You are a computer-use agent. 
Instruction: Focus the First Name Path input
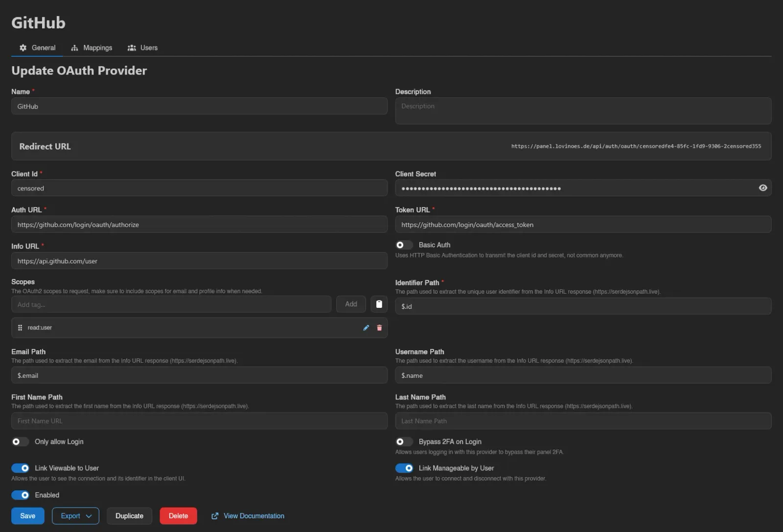[x=199, y=421]
